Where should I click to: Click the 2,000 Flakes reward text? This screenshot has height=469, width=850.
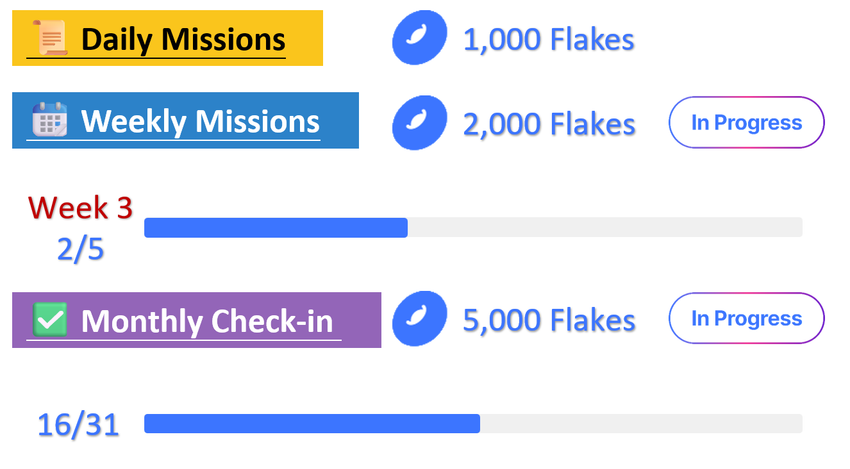click(x=549, y=123)
